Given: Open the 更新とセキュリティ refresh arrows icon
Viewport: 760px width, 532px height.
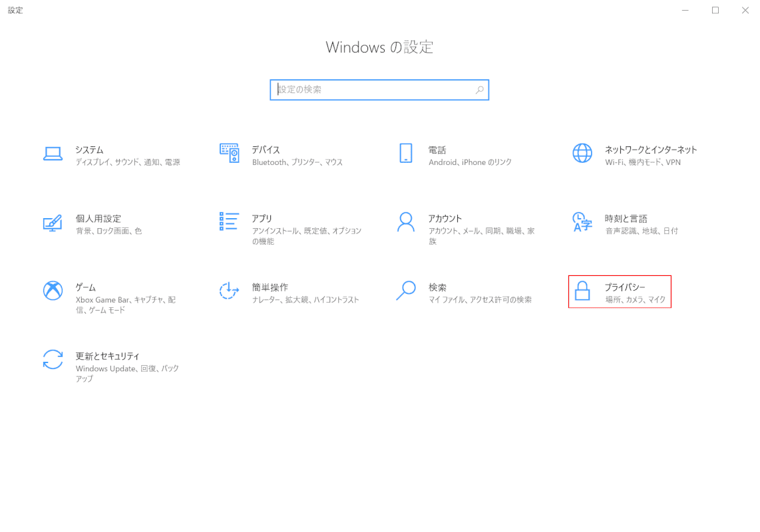Looking at the screenshot, I should click(53, 360).
